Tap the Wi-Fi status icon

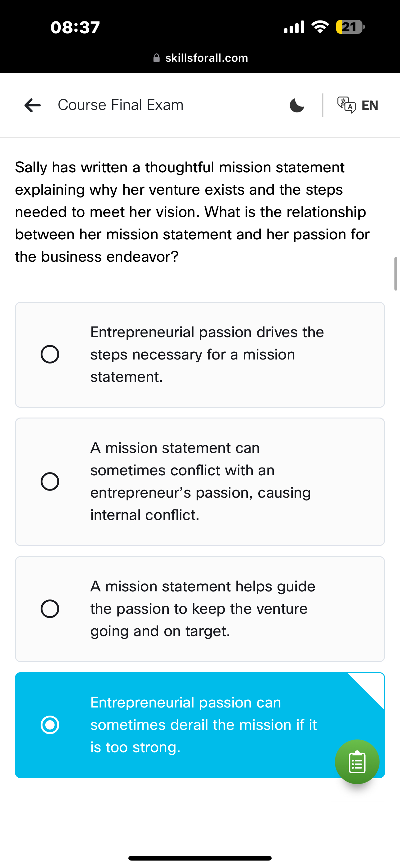click(x=320, y=27)
